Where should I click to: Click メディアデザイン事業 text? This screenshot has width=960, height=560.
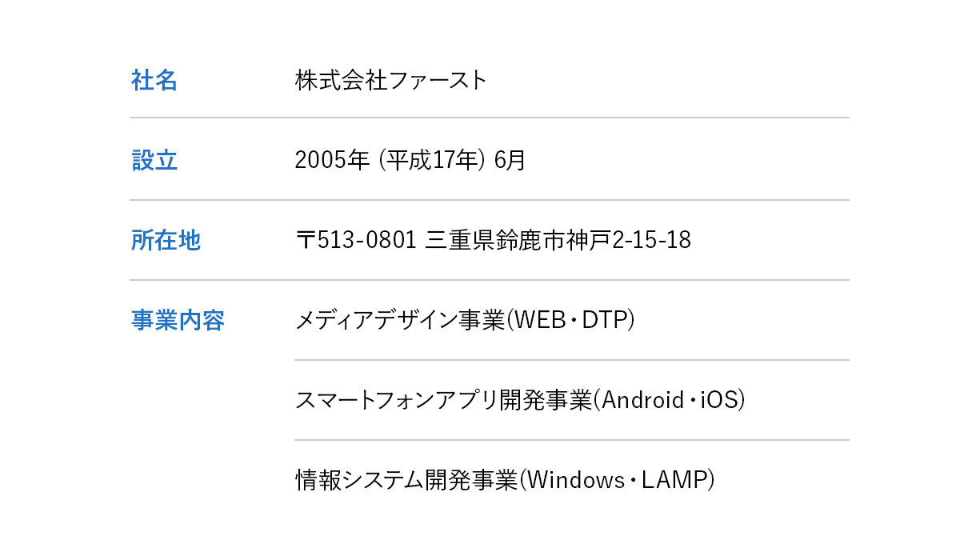click(399, 320)
